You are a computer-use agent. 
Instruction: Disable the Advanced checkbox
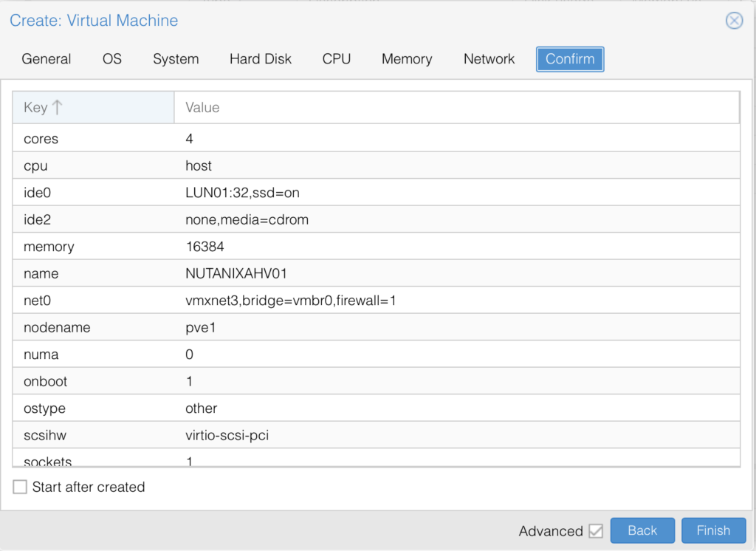(597, 531)
